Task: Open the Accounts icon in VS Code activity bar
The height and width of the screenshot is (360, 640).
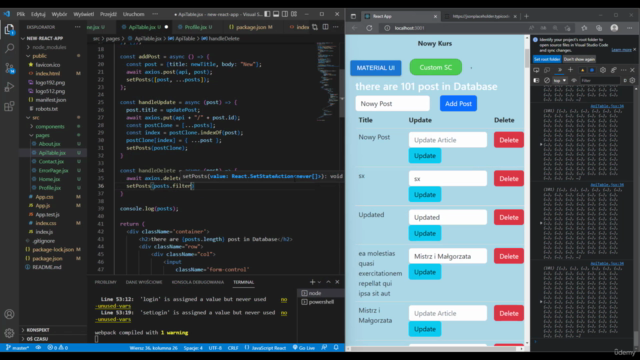Action: [x=9, y=314]
